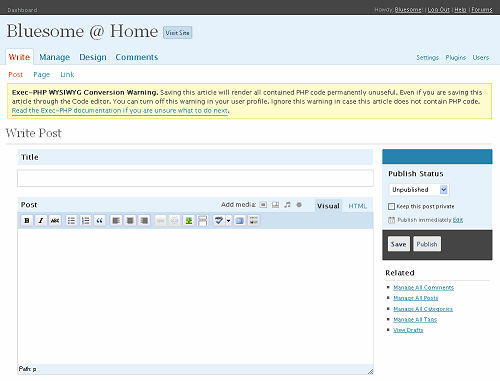The height and width of the screenshot is (381, 500).
Task: Click the Save button
Action: pos(399,244)
